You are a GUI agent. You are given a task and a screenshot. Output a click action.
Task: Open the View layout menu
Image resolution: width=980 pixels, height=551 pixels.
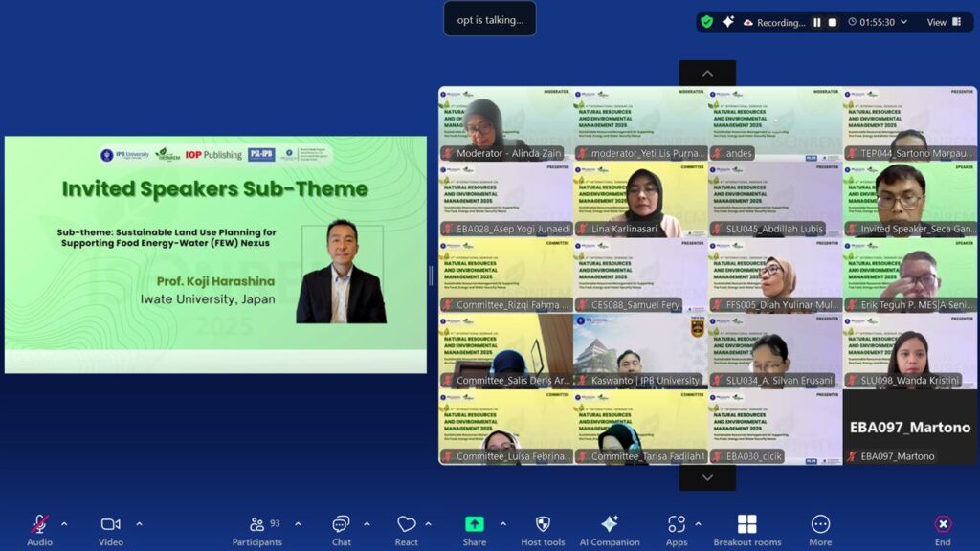(x=943, y=22)
